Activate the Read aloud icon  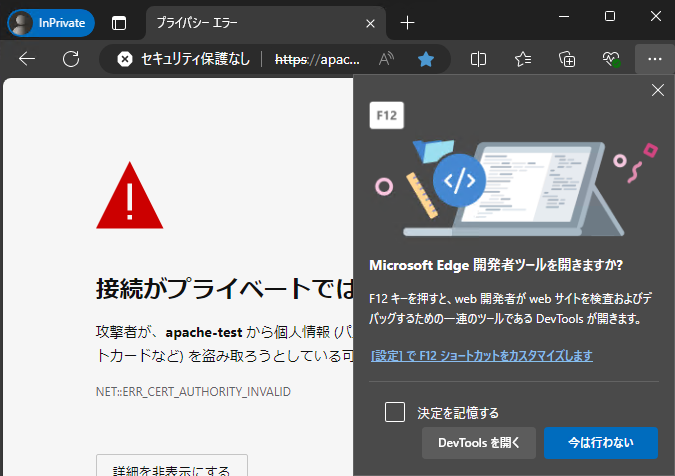pyautogui.click(x=386, y=59)
